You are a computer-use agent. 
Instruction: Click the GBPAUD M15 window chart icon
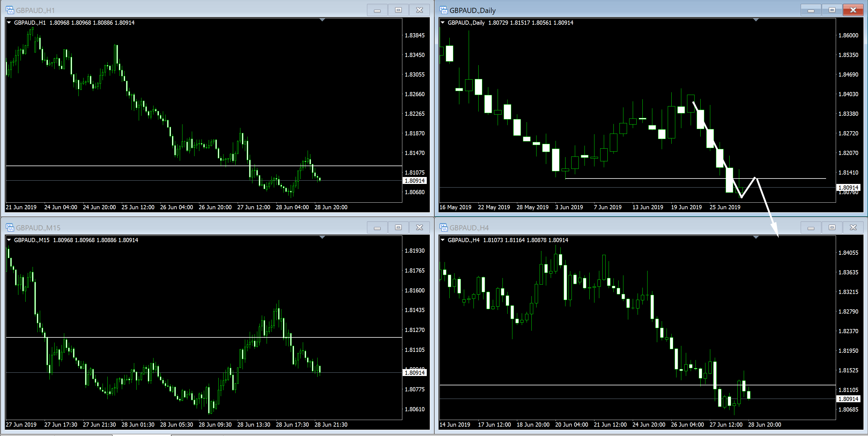(10, 227)
